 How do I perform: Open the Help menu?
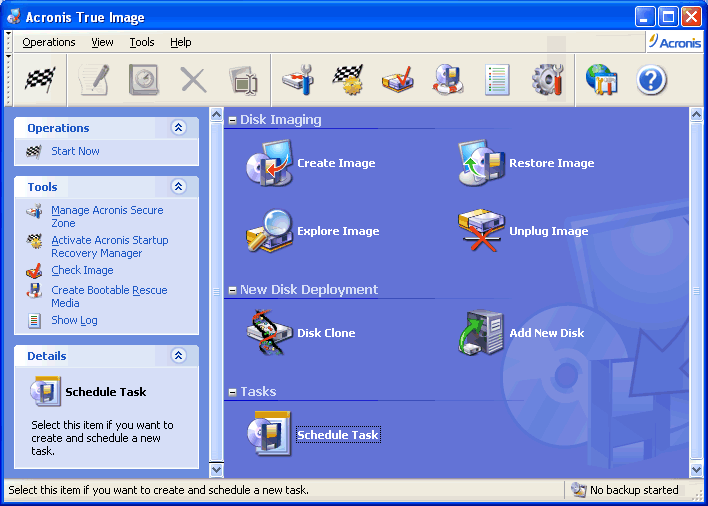click(x=181, y=42)
